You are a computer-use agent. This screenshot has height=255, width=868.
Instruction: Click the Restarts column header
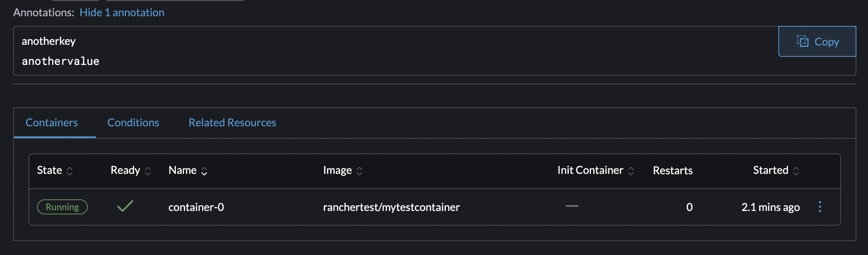(672, 170)
